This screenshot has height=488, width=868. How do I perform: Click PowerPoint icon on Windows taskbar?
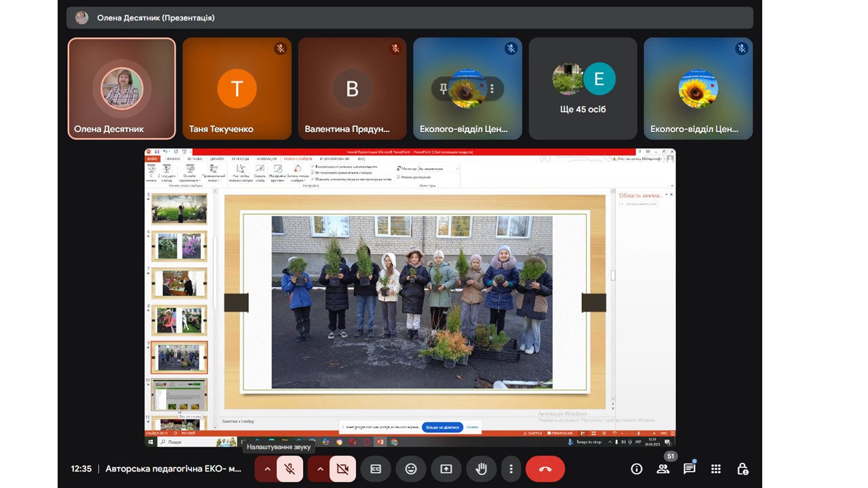[380, 442]
